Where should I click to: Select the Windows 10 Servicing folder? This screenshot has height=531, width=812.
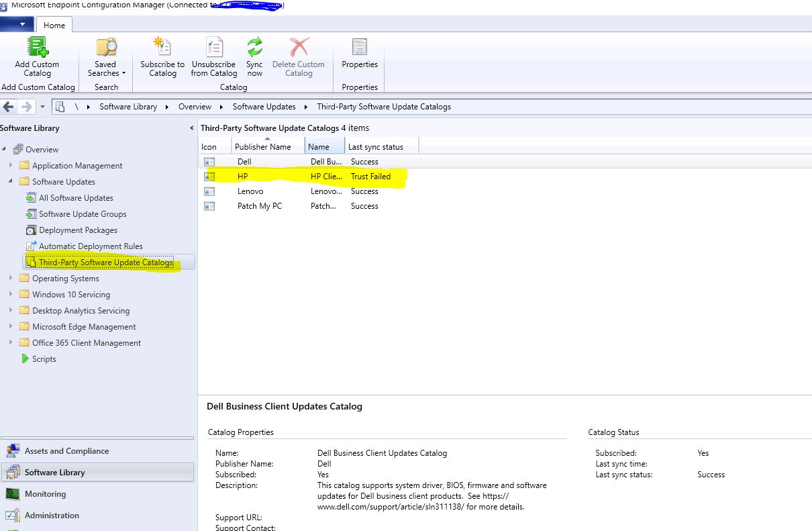pyautogui.click(x=71, y=294)
